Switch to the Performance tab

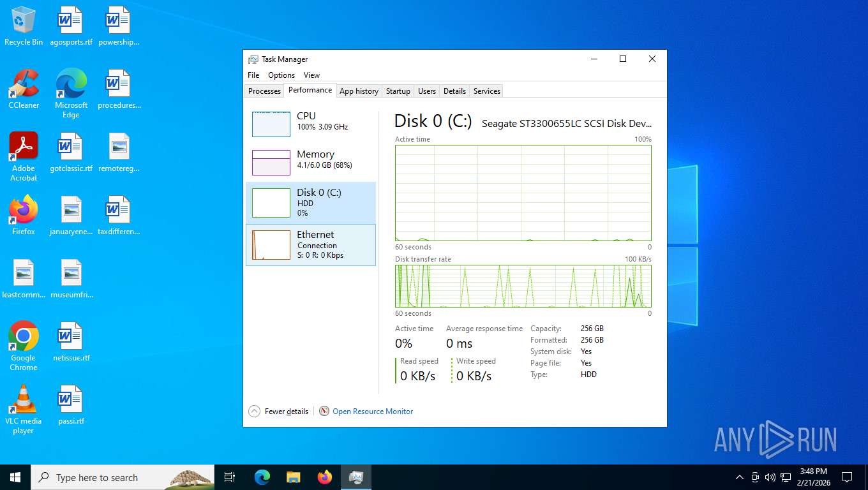click(310, 90)
